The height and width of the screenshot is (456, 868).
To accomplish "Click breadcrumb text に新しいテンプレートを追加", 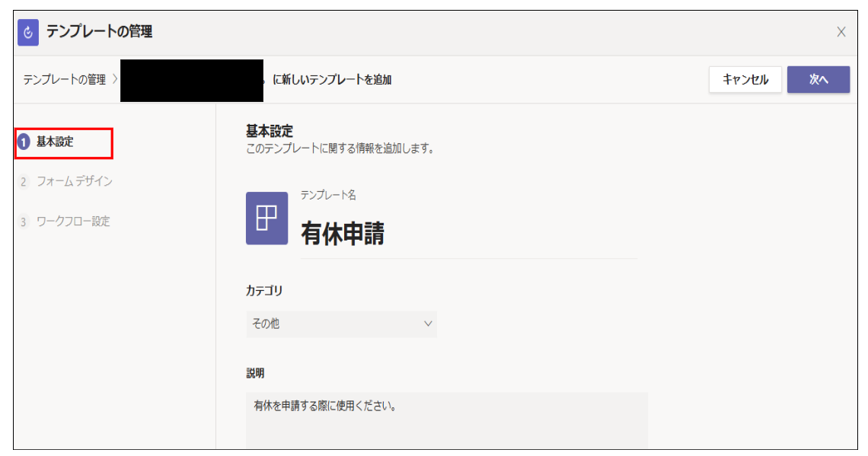I will click(332, 80).
